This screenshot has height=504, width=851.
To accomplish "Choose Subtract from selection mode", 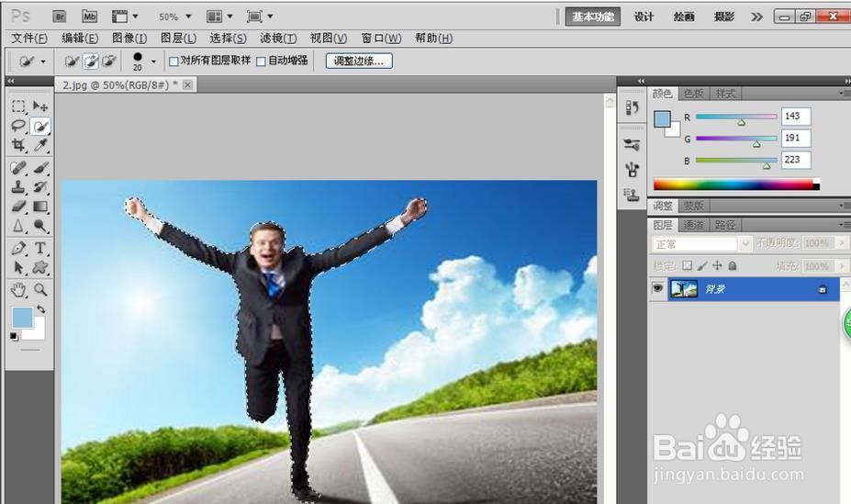I will [x=109, y=62].
